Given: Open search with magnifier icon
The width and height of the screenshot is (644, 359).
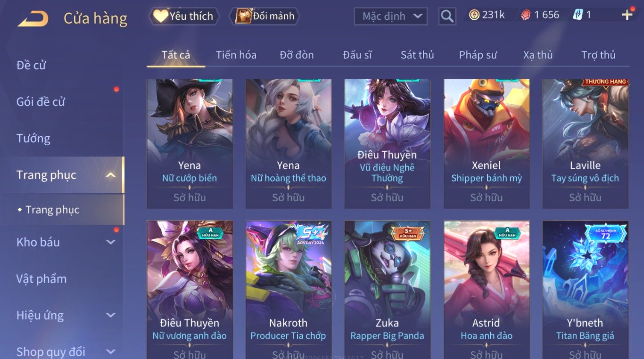Looking at the screenshot, I should point(447,16).
